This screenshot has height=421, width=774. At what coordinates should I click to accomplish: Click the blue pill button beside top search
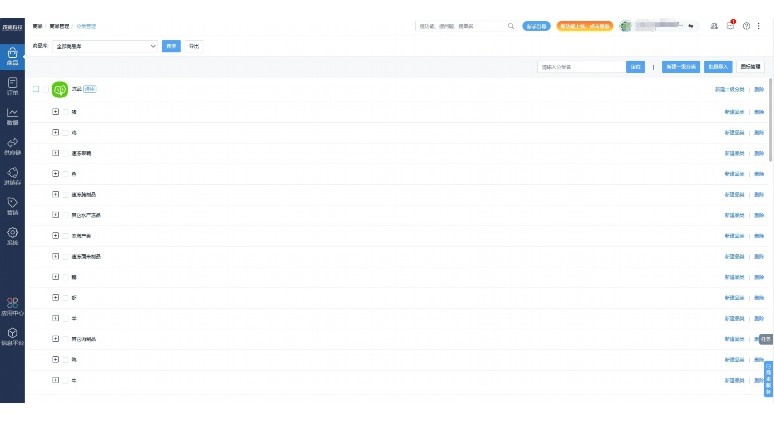(536, 26)
